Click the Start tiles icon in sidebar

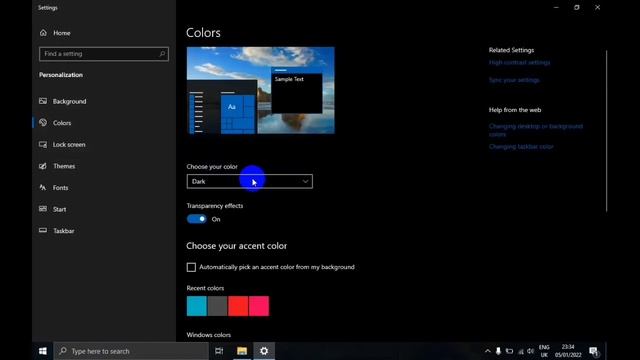(x=43, y=209)
